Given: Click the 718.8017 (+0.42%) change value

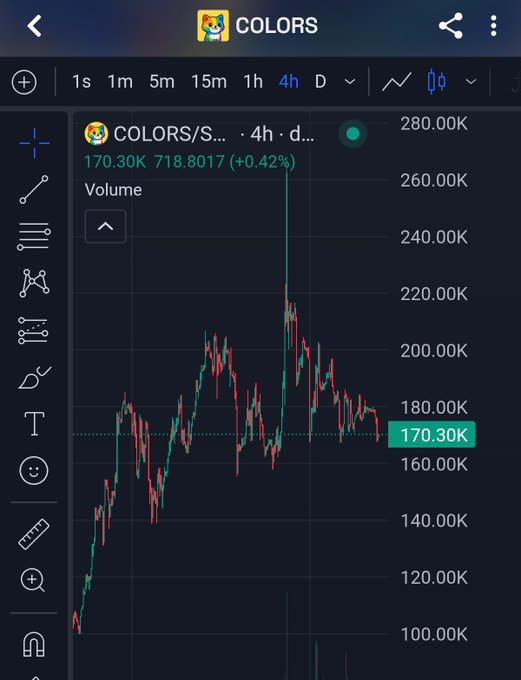Looking at the screenshot, I should click(x=225, y=162).
